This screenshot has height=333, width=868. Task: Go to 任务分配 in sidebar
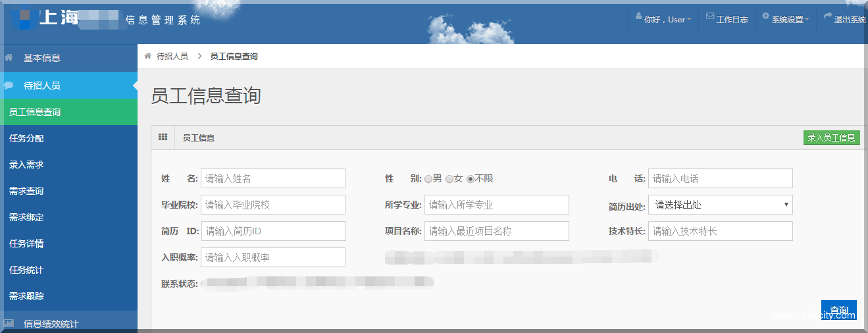point(68,138)
